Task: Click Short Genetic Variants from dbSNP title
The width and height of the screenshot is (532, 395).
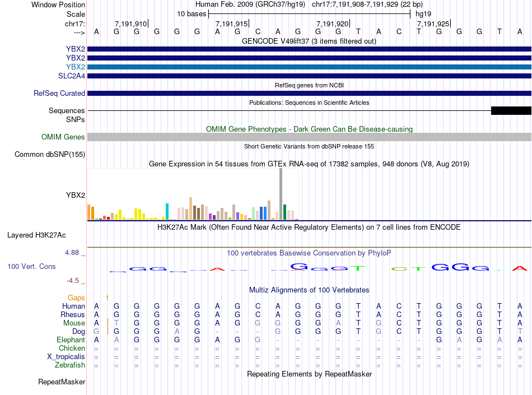Action: pos(309,146)
